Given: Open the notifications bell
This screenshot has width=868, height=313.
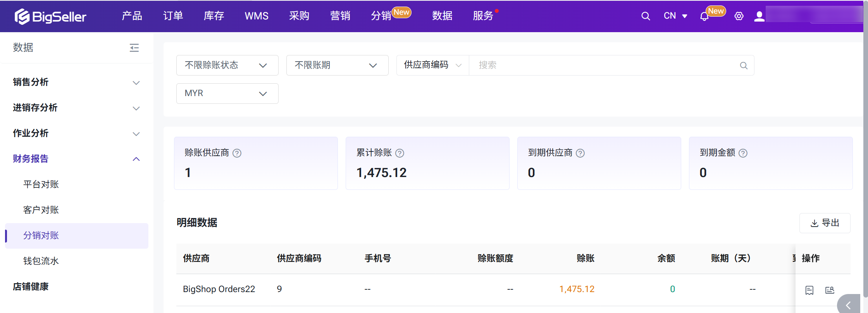Looking at the screenshot, I should click(704, 16).
